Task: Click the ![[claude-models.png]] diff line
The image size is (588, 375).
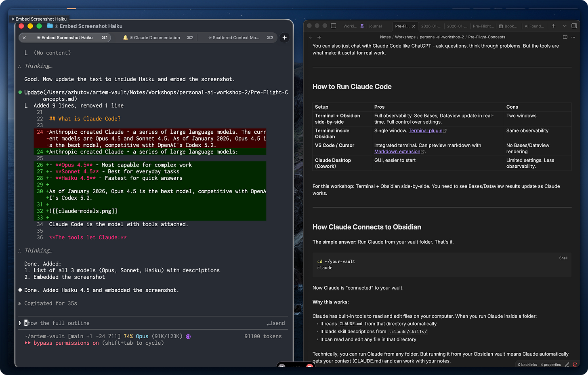Action: point(84,211)
